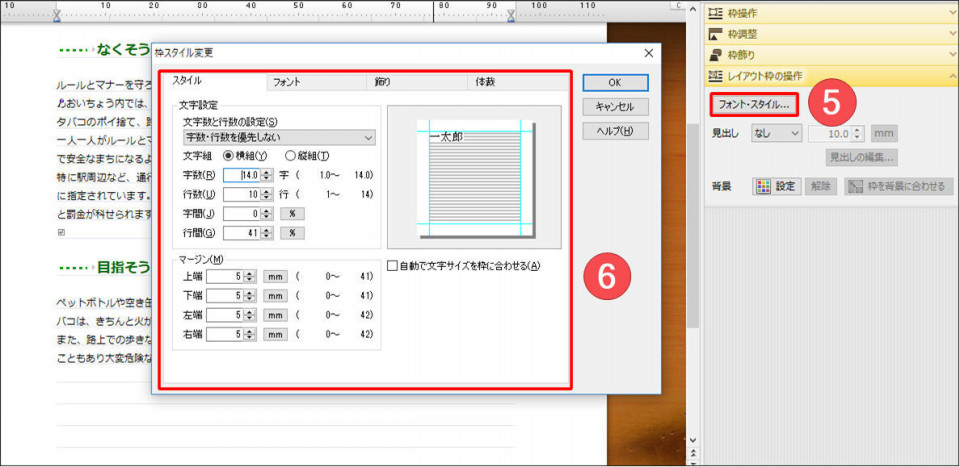Click the なくそう heading in document
Viewport: 960px width, 467px height.
123,50
